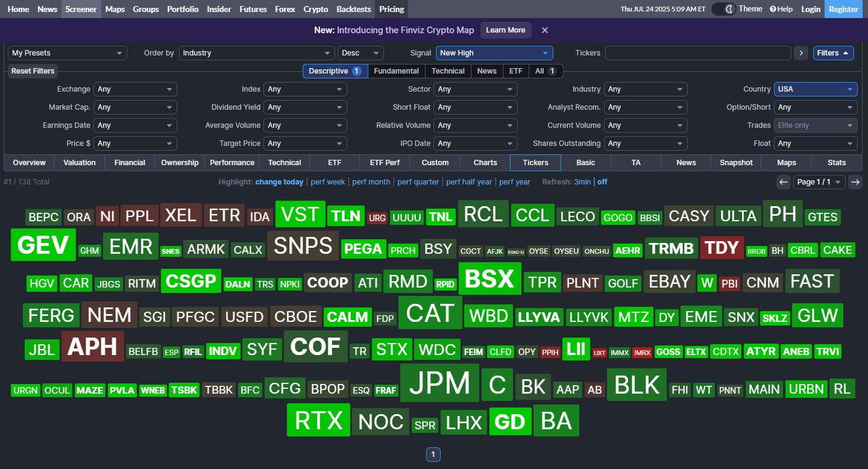Click the JPM ticker tile
This screenshot has height=469, width=868.
click(x=440, y=383)
